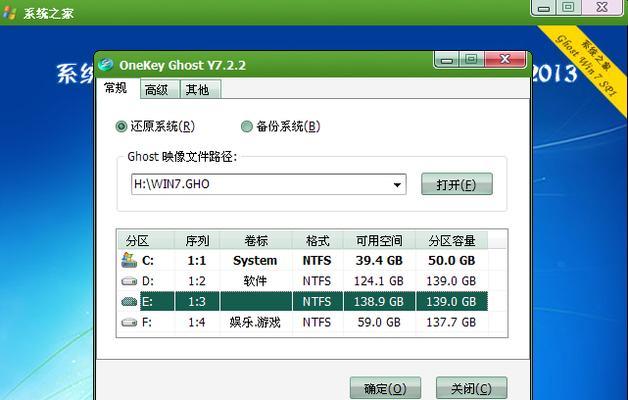Sort by the 卷标 column header

pyautogui.click(x=256, y=240)
